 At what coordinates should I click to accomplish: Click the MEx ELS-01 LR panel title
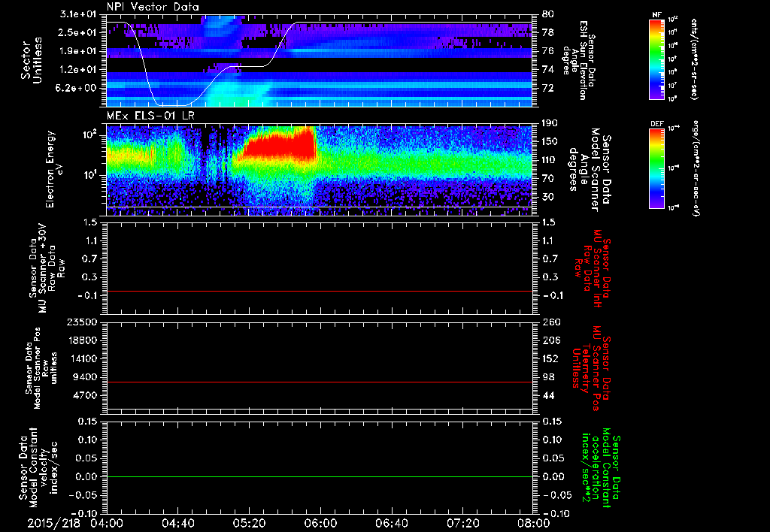click(150, 116)
